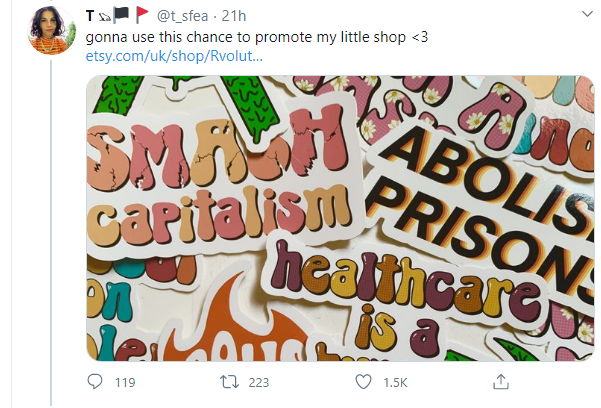Screen dimensions: 601x408
Task: Click the 119 replies count
Action: click(x=125, y=382)
